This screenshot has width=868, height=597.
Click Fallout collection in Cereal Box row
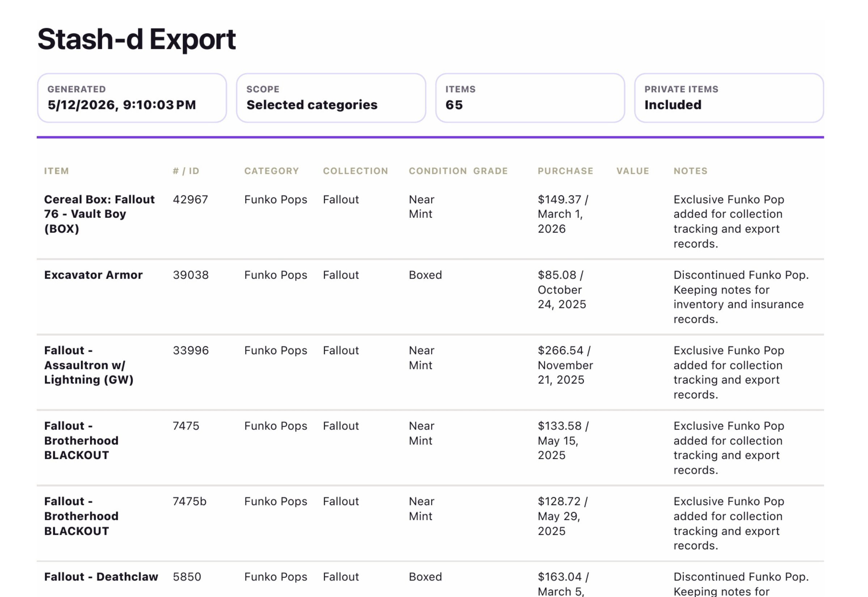point(341,199)
